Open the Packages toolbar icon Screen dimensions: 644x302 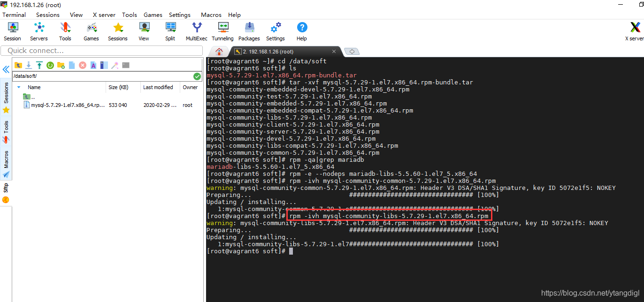pos(249,31)
